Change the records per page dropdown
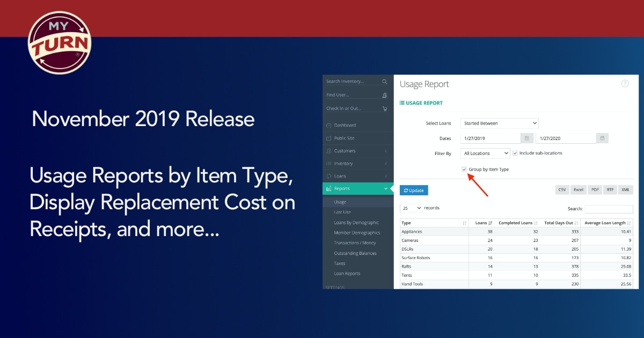Screen dimensions: 644x338 (x=411, y=208)
